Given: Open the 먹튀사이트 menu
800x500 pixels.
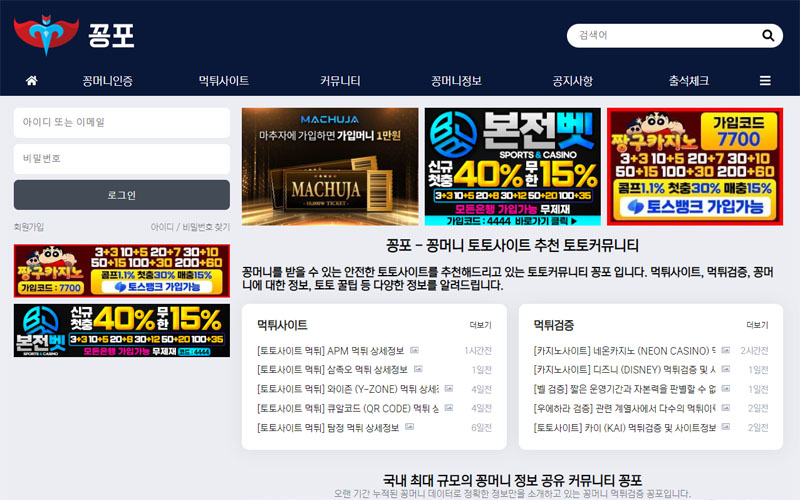Looking at the screenshot, I should click(224, 81).
